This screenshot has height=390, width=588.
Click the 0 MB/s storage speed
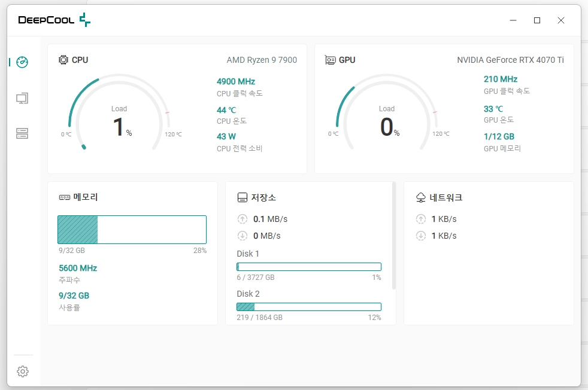[x=267, y=236]
